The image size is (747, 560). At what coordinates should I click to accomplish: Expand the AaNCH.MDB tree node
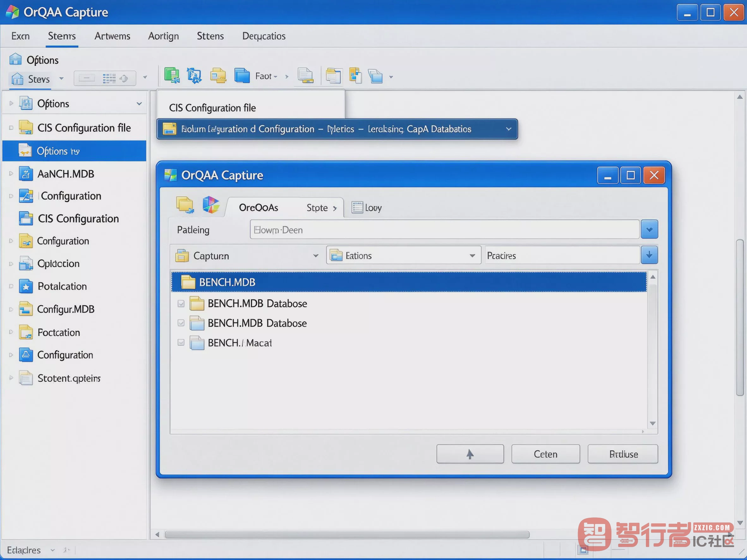pyautogui.click(x=11, y=174)
